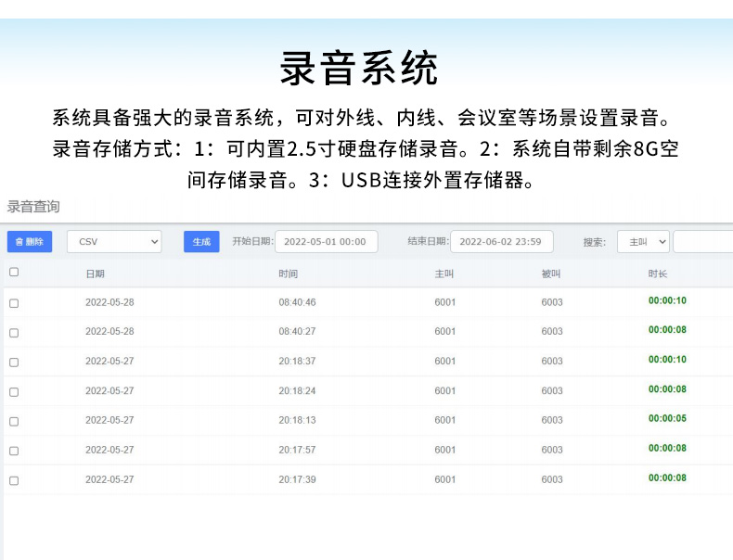Mark the checkbox for 20:18:13 recording
The image size is (733, 560).
point(14,421)
